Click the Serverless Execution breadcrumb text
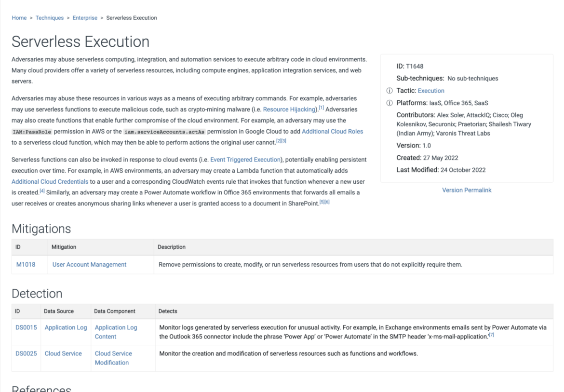Image resolution: width=564 pixels, height=392 pixels. [x=132, y=18]
